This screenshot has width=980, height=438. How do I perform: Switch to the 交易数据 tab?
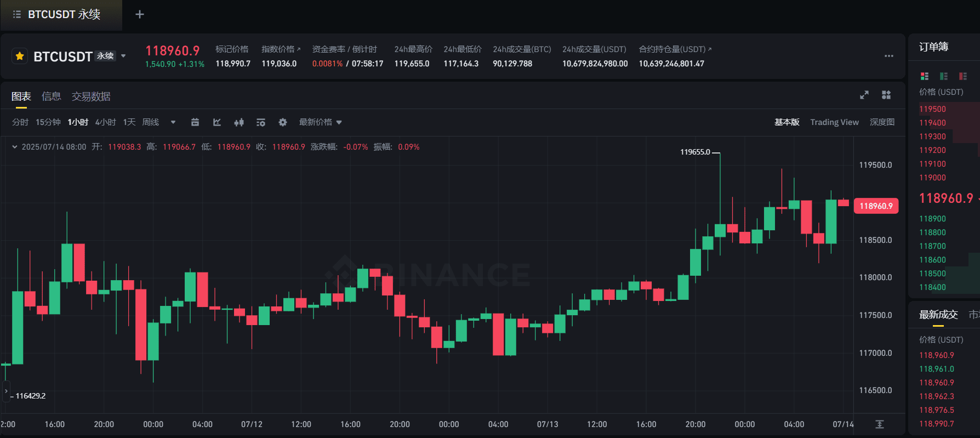tap(91, 96)
